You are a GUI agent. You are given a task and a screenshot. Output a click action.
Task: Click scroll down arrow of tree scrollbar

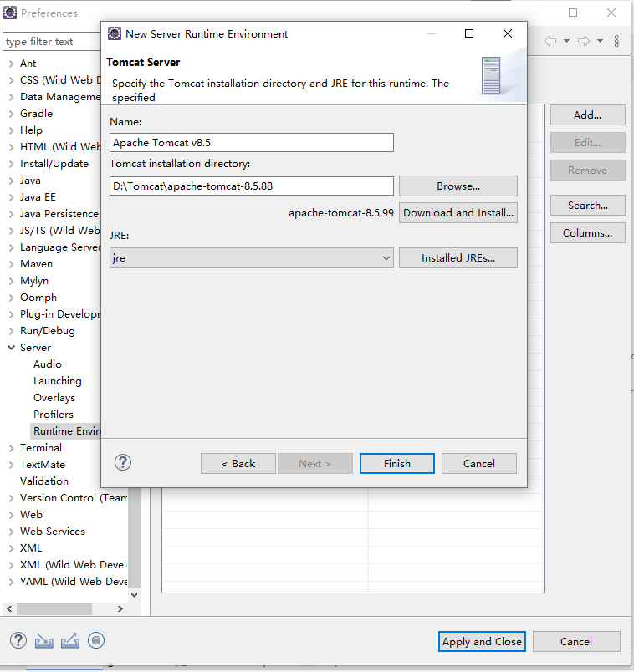pos(135,595)
